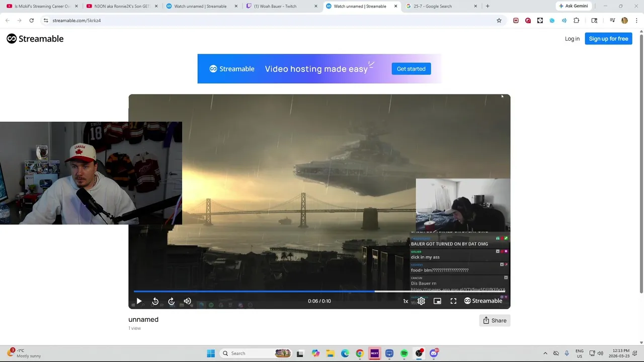Open Google Chrome from taskbar
The image size is (644, 362).
click(360, 353)
